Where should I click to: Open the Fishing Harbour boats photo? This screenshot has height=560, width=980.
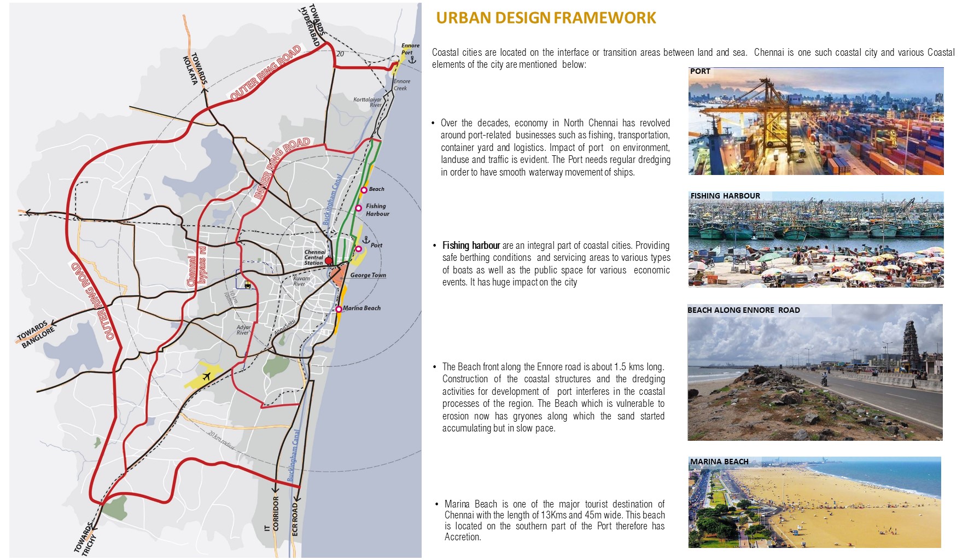[816, 239]
